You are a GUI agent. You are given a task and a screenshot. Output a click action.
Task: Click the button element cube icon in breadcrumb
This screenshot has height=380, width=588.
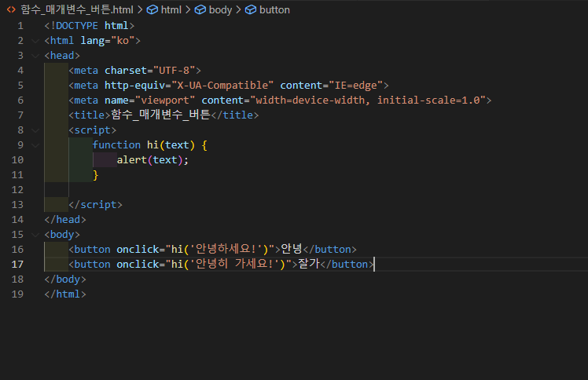pyautogui.click(x=251, y=9)
